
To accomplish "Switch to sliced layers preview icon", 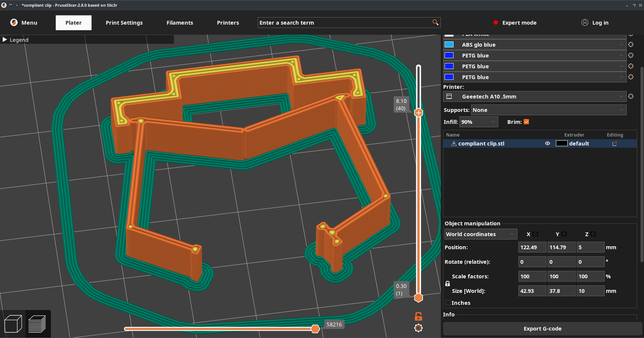I will pos(38,324).
